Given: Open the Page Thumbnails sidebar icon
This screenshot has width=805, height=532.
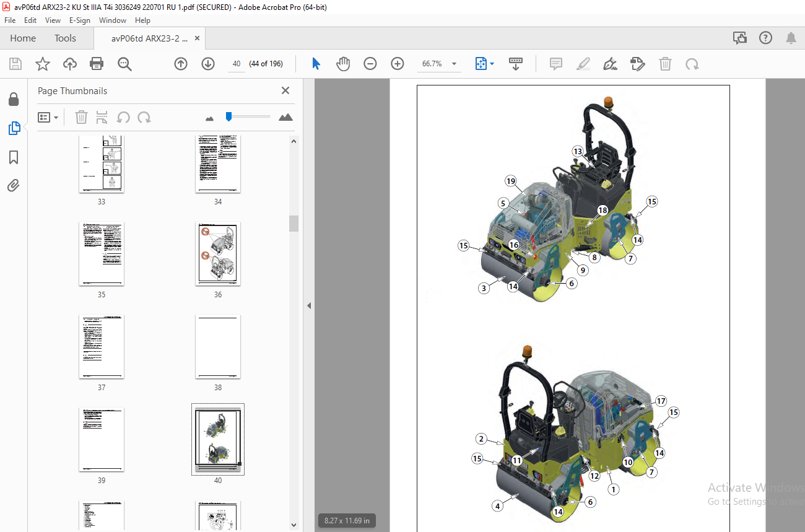Looking at the screenshot, I should click(x=14, y=128).
